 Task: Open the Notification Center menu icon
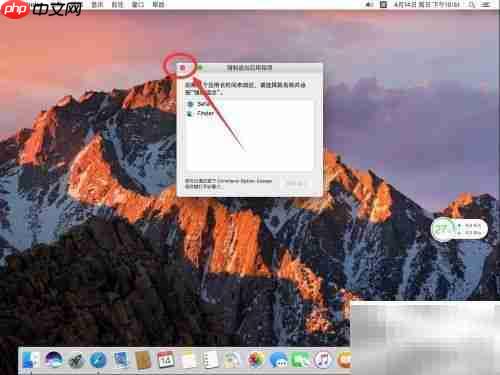(x=486, y=5)
